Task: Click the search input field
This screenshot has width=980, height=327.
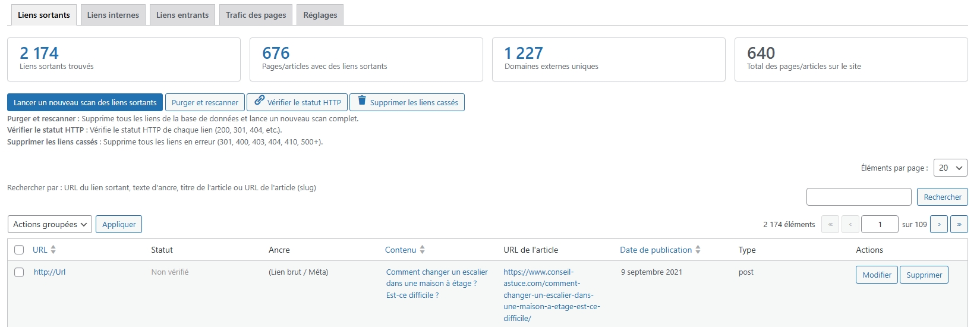Action: tap(859, 197)
